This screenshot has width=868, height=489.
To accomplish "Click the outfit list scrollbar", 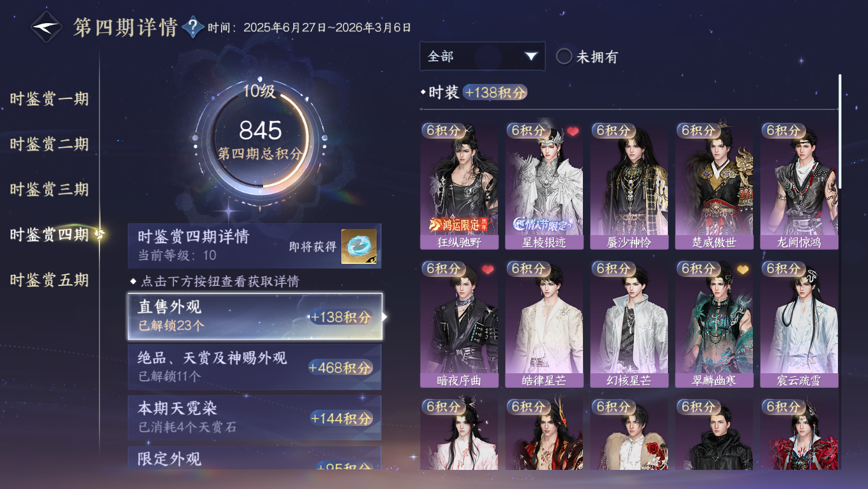I will coord(840,131).
